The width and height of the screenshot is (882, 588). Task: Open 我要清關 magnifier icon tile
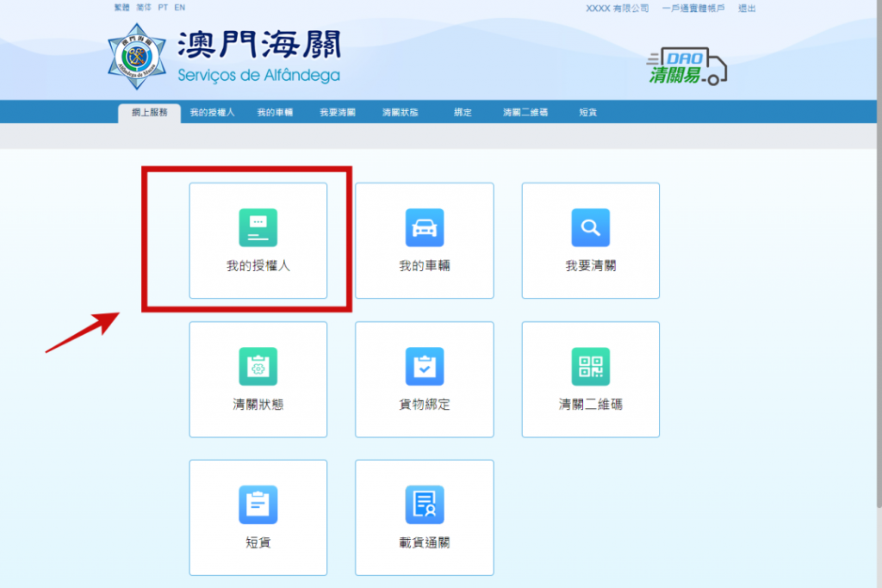(x=591, y=228)
